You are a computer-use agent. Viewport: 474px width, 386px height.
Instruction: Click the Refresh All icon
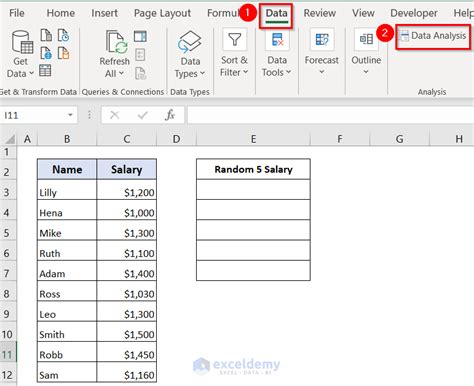(116, 42)
